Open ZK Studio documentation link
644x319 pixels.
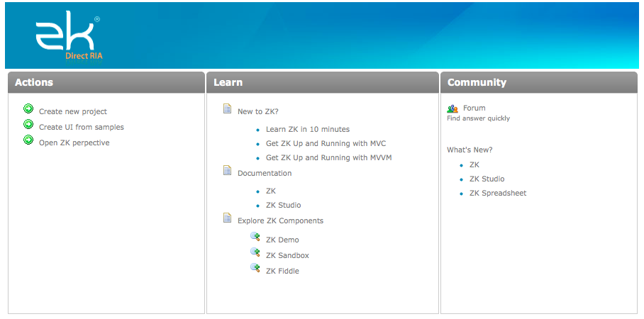pos(284,206)
